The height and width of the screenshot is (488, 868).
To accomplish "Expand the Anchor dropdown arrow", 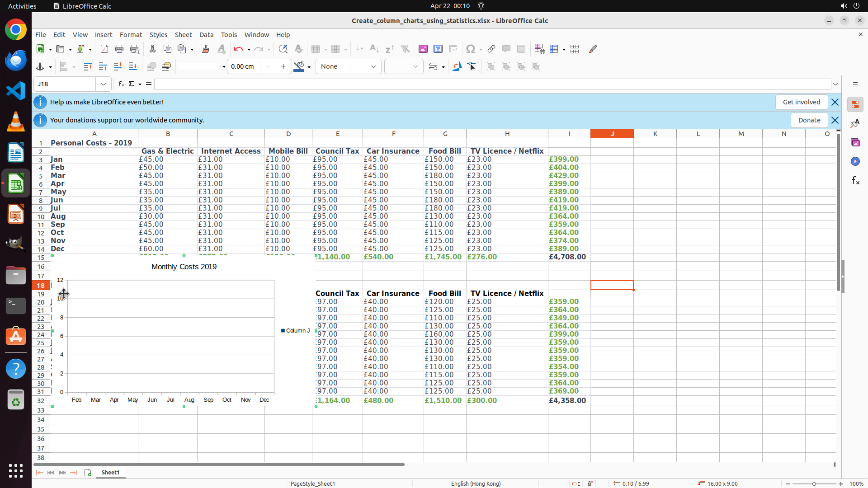I will point(50,67).
